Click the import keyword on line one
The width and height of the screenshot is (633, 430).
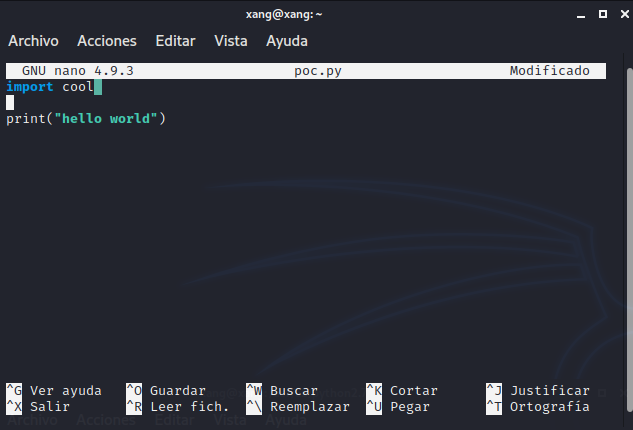click(x=30, y=87)
